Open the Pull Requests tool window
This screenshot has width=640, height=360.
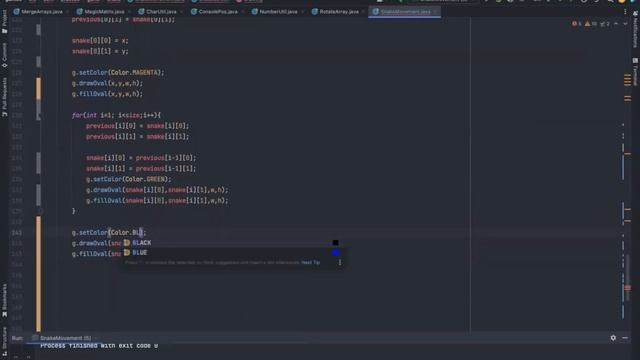[x=4, y=97]
